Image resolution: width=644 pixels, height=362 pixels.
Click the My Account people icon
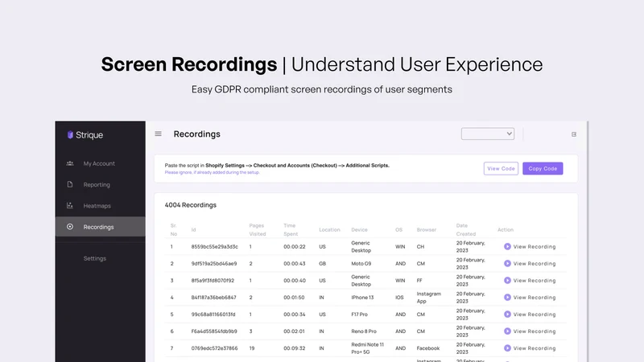pos(70,163)
